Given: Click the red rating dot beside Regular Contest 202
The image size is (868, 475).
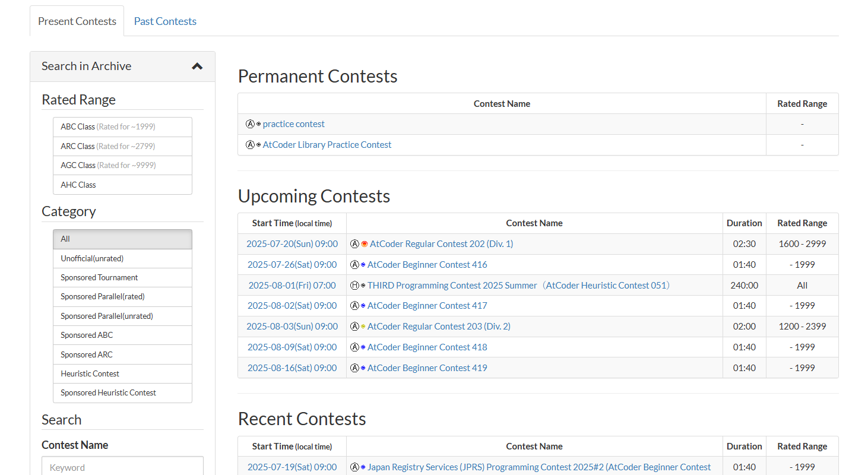Looking at the screenshot, I should click(x=364, y=244).
